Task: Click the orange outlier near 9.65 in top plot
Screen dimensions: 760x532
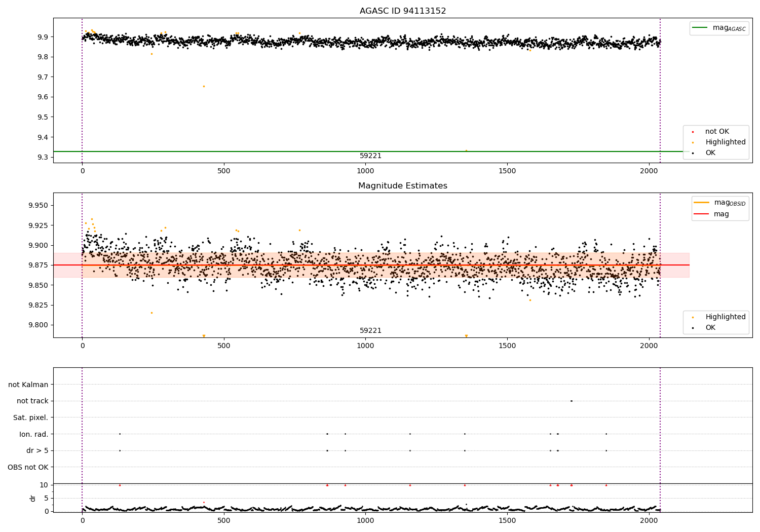Action: coord(204,86)
